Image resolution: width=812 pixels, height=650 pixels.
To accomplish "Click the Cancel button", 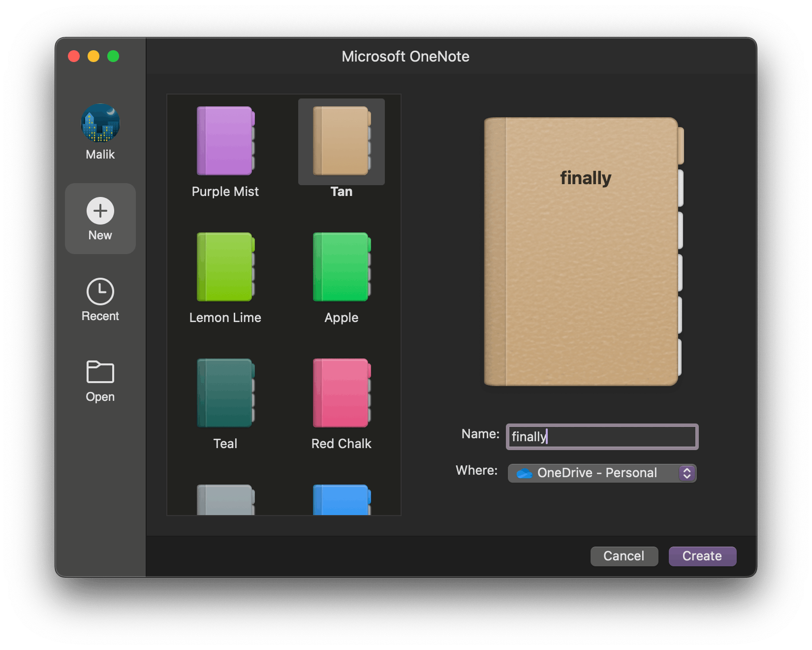I will [x=624, y=556].
